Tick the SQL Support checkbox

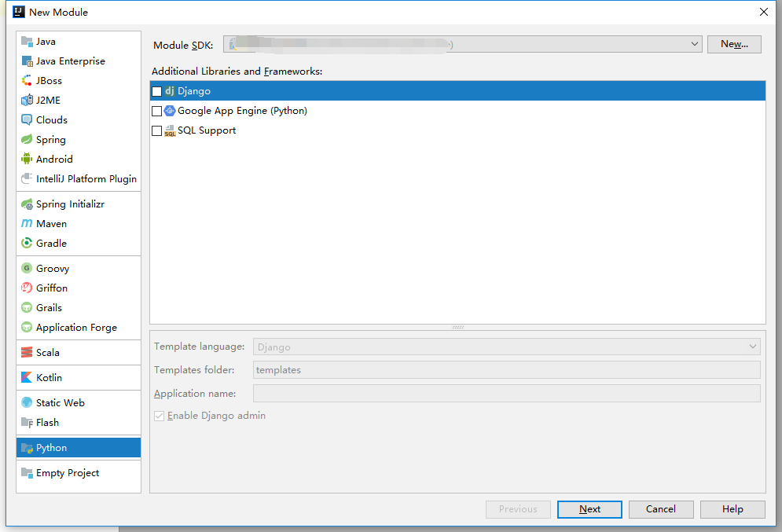click(x=156, y=130)
